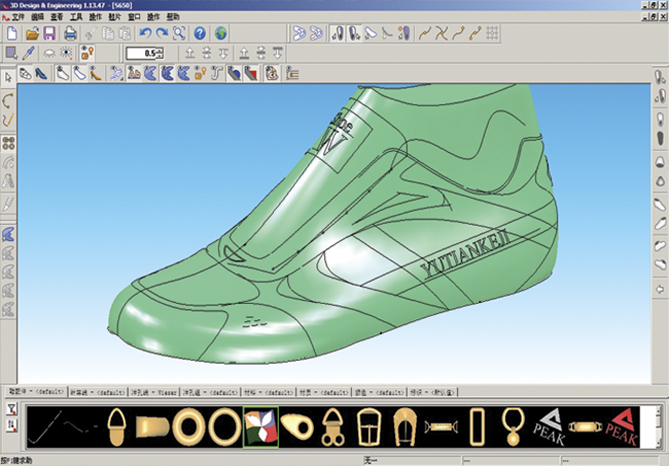Click the left arrow icon in right sidebar
669x466 pixels.
tap(660, 290)
